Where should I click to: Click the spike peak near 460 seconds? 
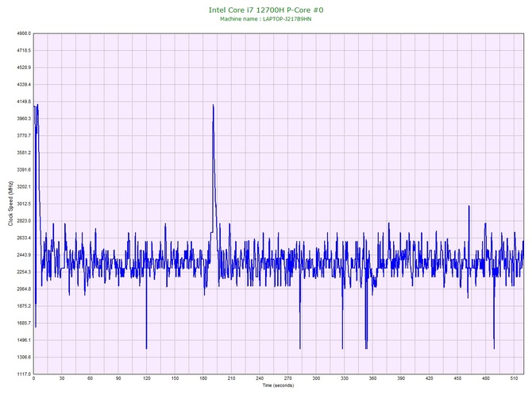click(x=469, y=206)
